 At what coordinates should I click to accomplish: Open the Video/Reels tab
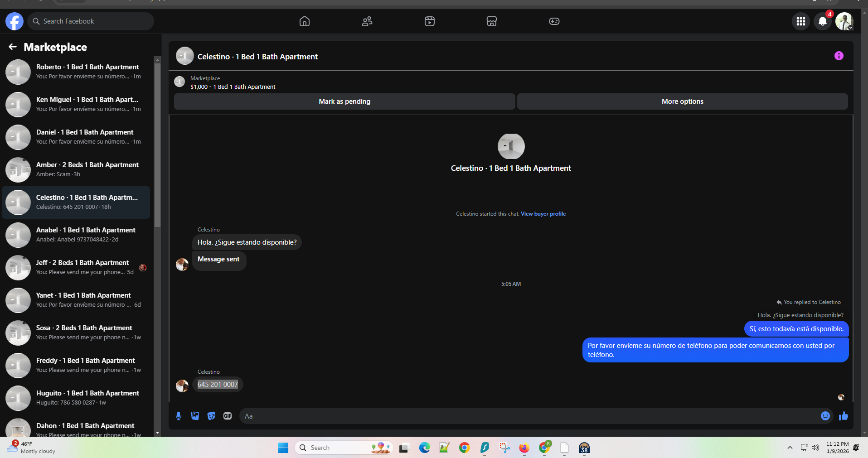pyautogui.click(x=430, y=21)
